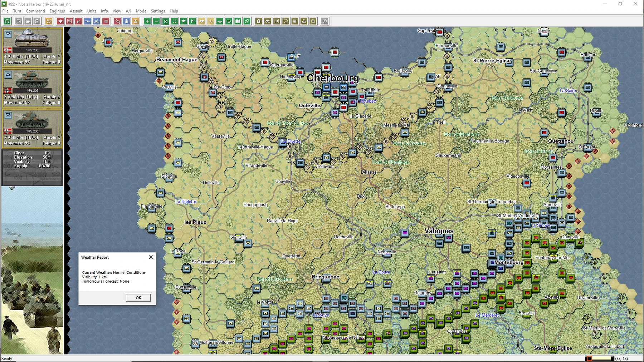Zoom in on the map
Viewport: 644px width, 362px height.
pos(147,21)
